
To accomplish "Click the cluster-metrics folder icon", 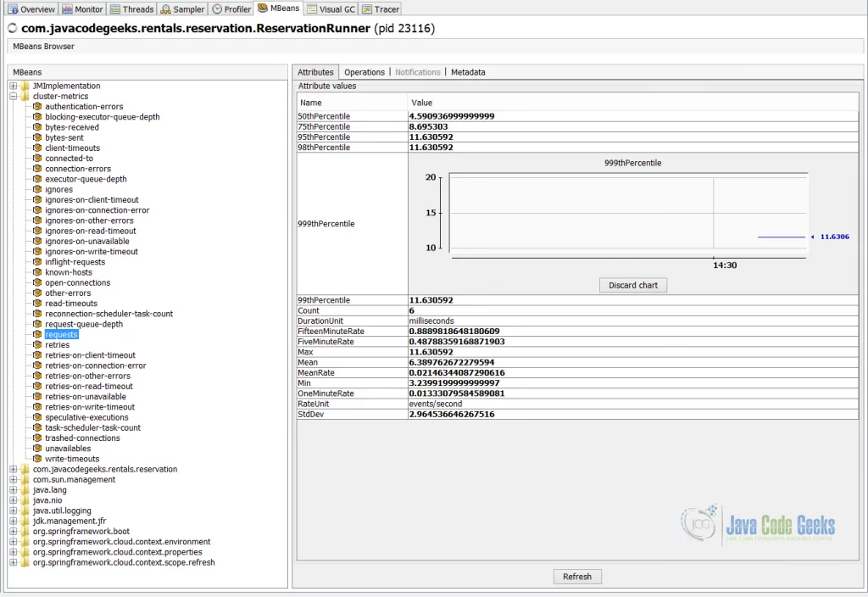I will [x=25, y=96].
